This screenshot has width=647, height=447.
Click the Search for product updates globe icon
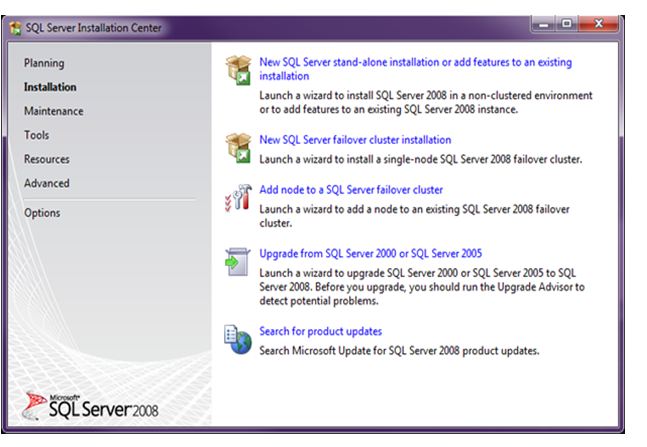238,339
